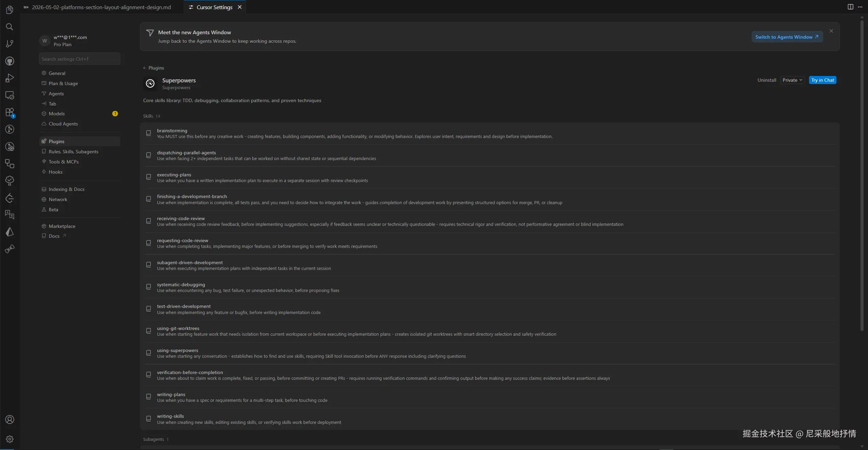The height and width of the screenshot is (450, 868).
Task: Open the using-git-worktrees skill
Action: click(490, 331)
